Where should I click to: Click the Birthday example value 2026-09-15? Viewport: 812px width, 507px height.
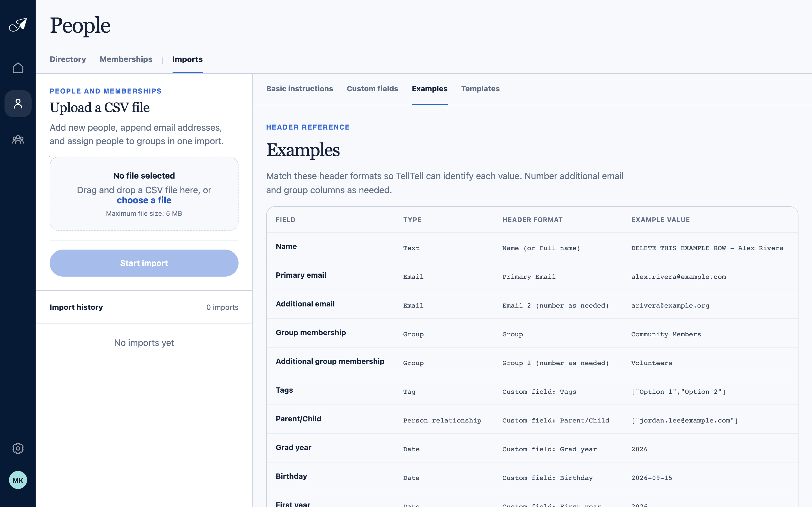point(652,478)
